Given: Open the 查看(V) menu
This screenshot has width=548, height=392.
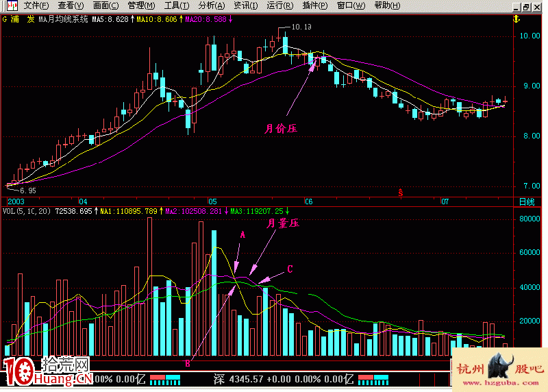Looking at the screenshot, I should pyautogui.click(x=71, y=5).
